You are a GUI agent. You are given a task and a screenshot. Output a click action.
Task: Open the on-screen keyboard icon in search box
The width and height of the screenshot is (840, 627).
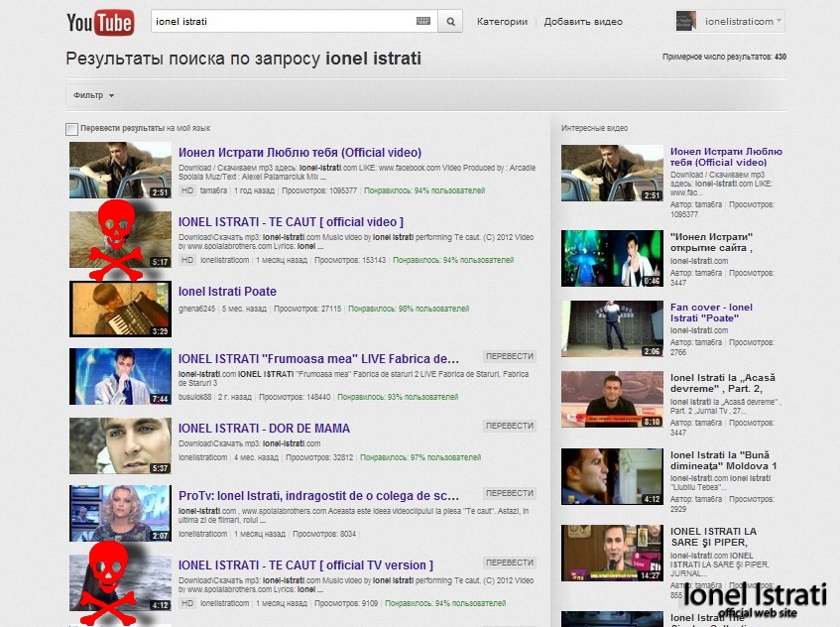click(423, 21)
